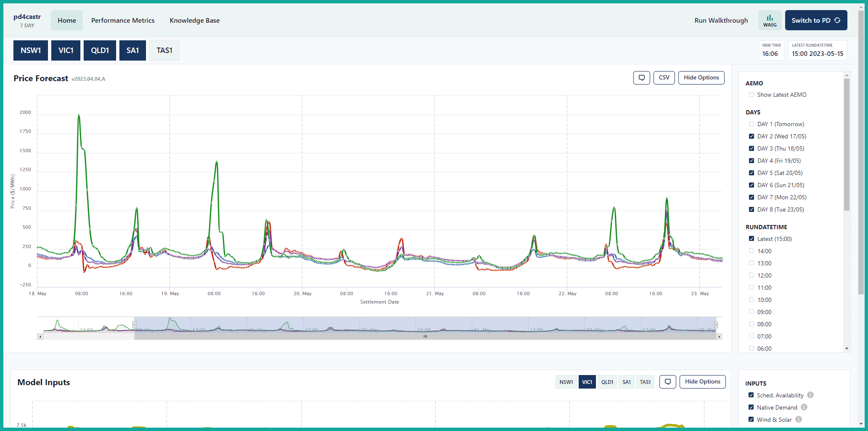Viewport: 868px width, 431px height.
Task: Go to the Knowledge Base page
Action: pyautogui.click(x=195, y=21)
